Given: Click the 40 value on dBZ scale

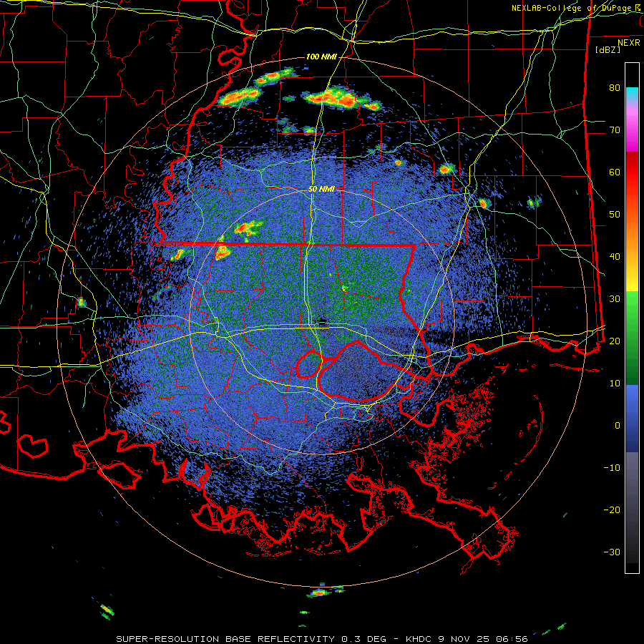Looking at the screenshot, I should click(615, 257).
